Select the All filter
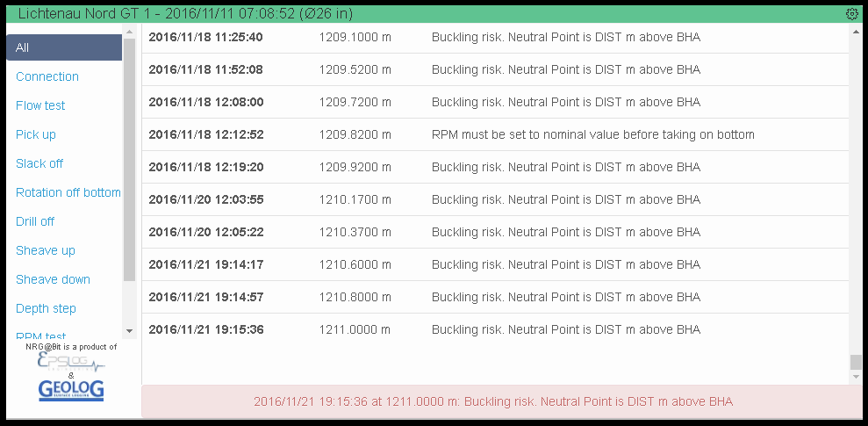 coord(64,47)
